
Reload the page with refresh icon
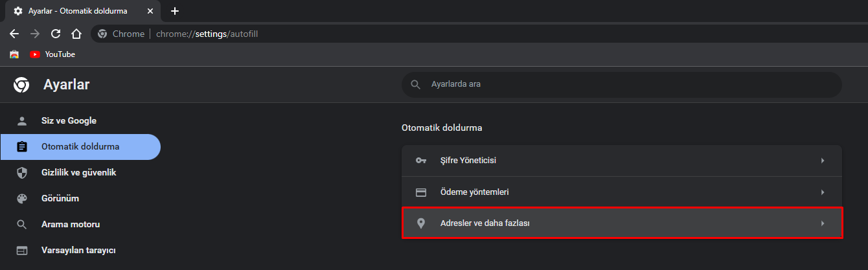(56, 34)
